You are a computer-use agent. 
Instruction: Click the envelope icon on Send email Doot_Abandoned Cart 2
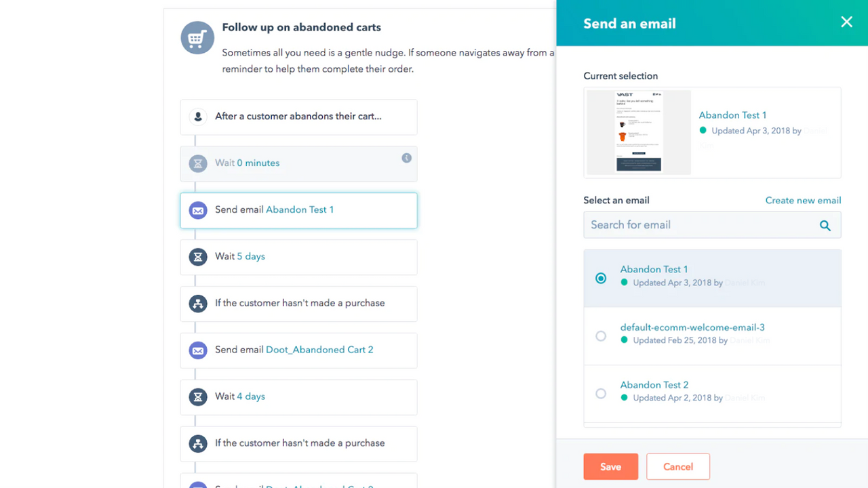pyautogui.click(x=197, y=350)
